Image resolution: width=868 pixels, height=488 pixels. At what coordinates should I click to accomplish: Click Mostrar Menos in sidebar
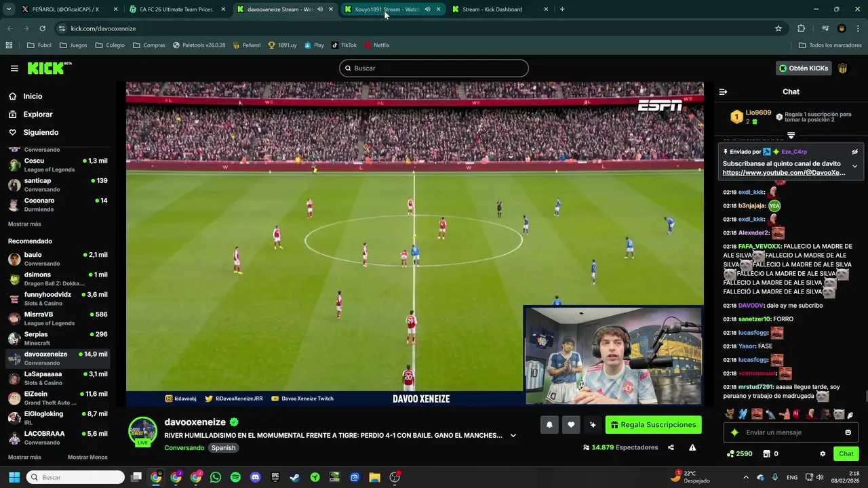pyautogui.click(x=87, y=457)
